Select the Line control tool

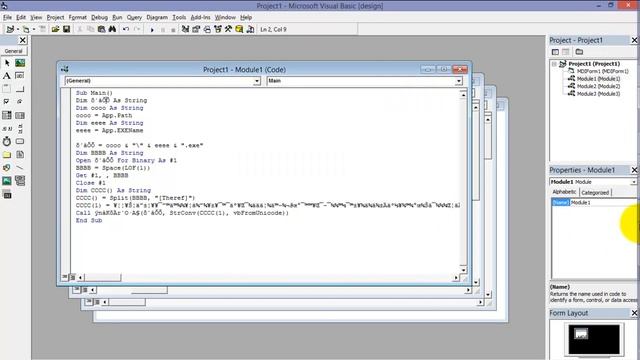(20, 168)
